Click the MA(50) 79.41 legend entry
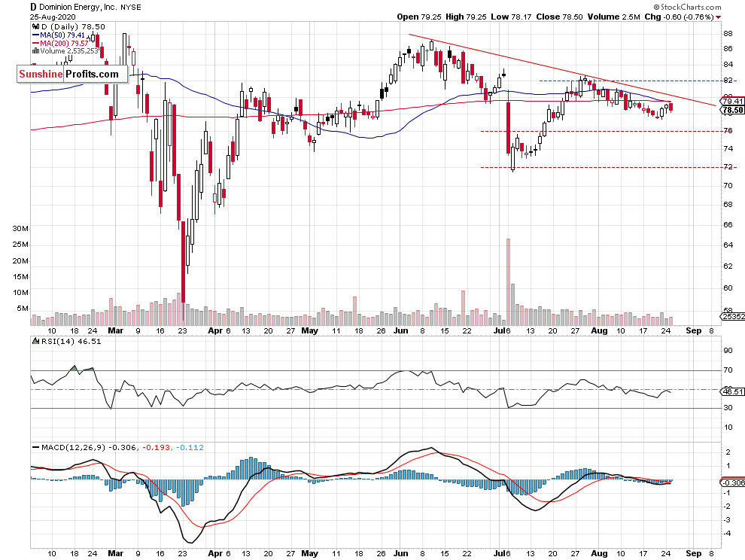 point(62,35)
